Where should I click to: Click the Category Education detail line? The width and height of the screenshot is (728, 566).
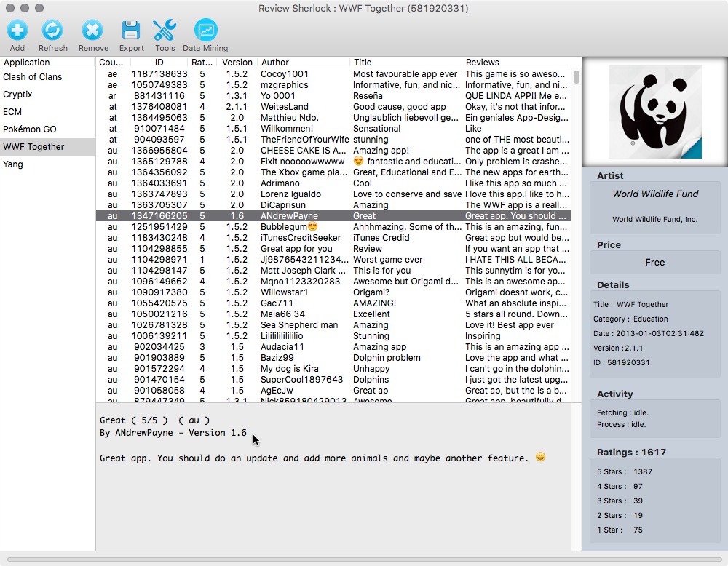630,319
